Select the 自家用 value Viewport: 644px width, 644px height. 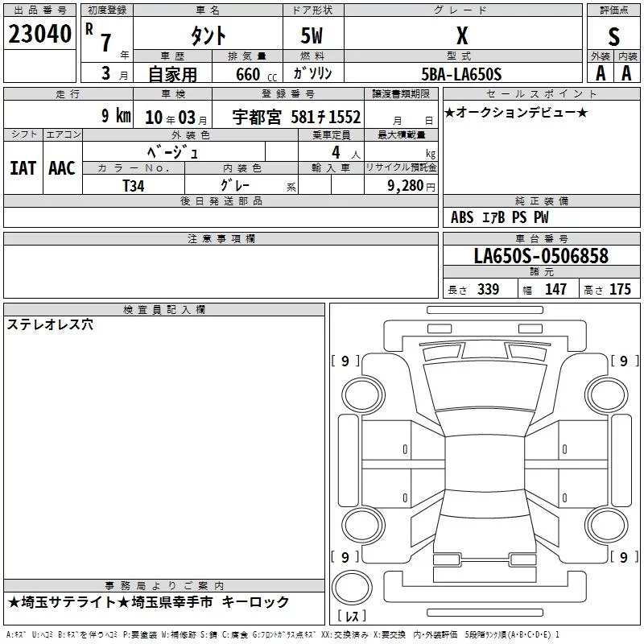(172, 74)
